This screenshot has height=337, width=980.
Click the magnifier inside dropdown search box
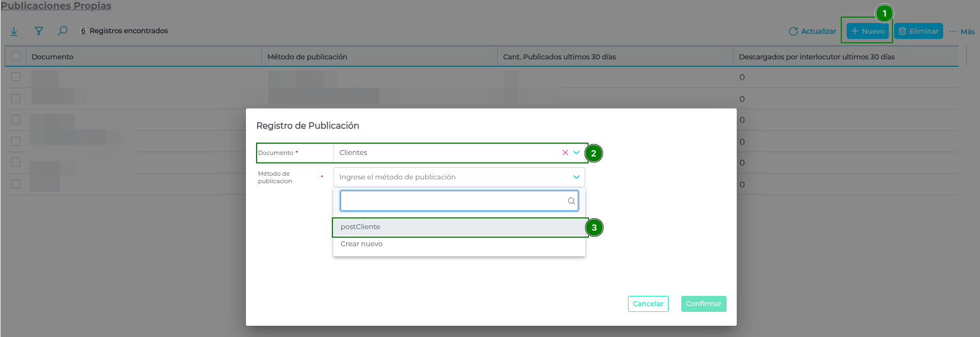[571, 201]
